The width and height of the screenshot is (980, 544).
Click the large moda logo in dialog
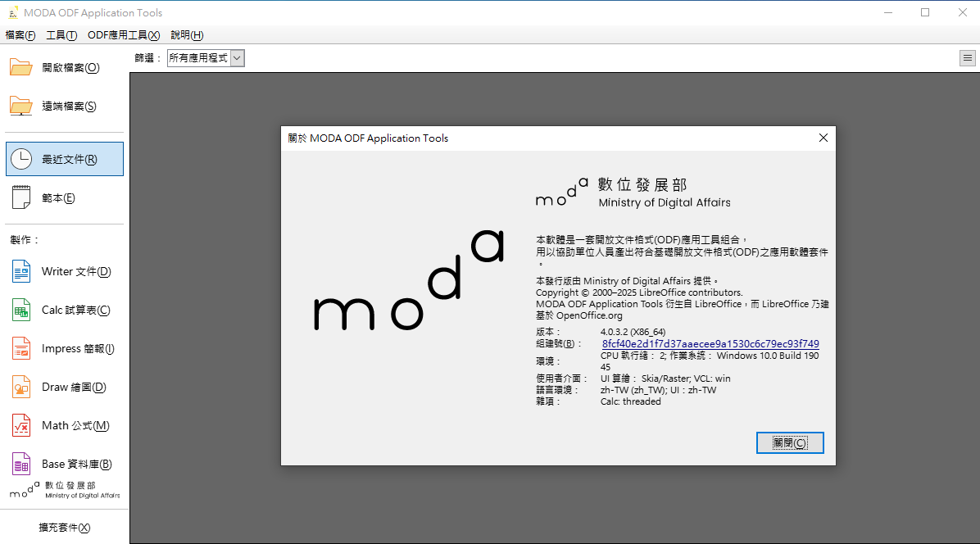[x=408, y=280]
